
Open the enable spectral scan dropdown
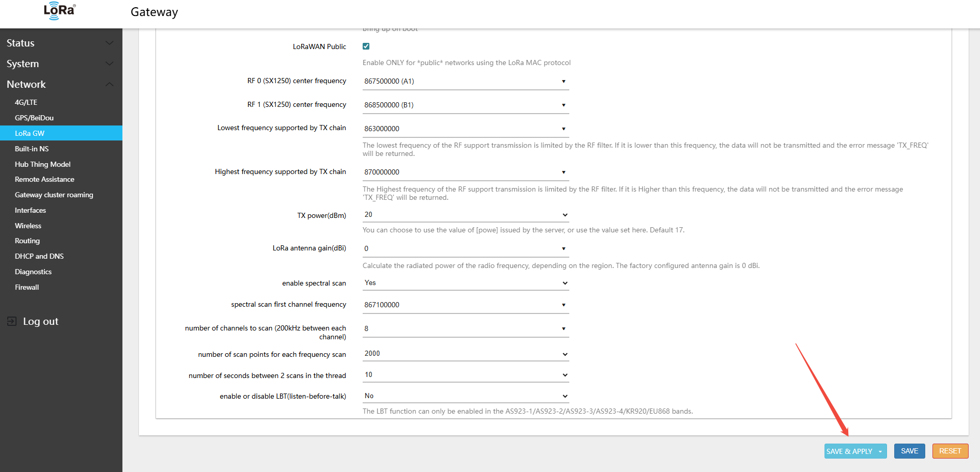click(465, 283)
